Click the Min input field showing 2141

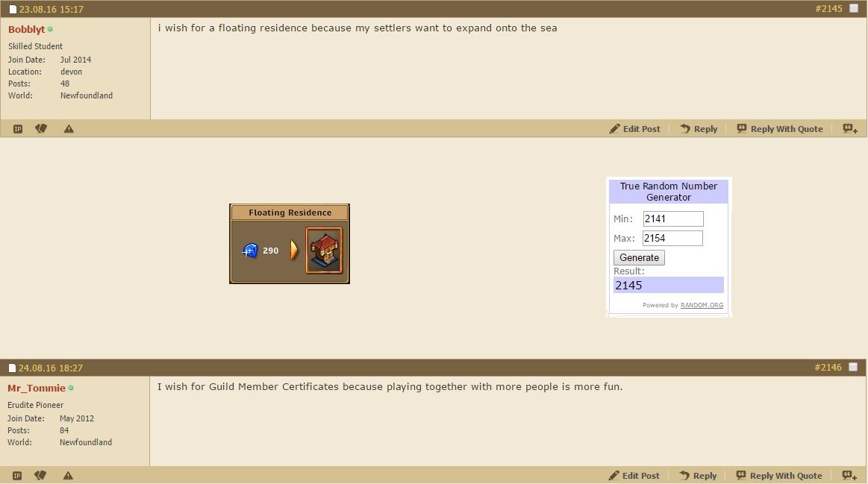tap(673, 219)
